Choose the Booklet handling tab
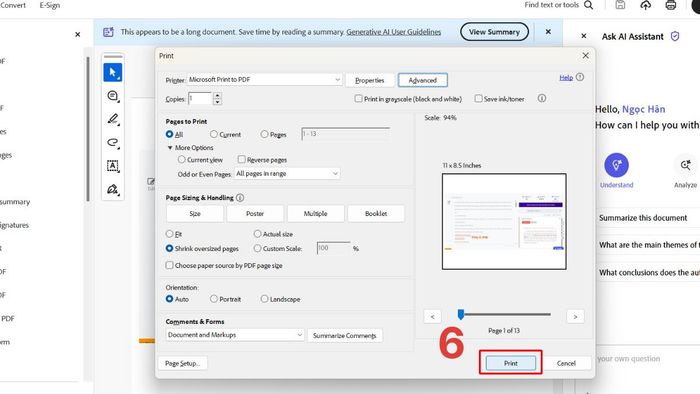700x394 pixels. 376,214
